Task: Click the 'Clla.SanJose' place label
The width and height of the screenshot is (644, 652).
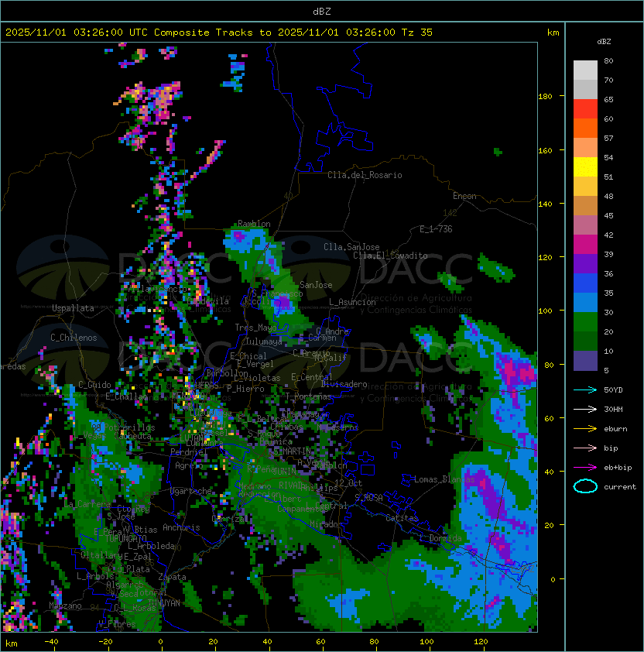Action: [x=351, y=247]
